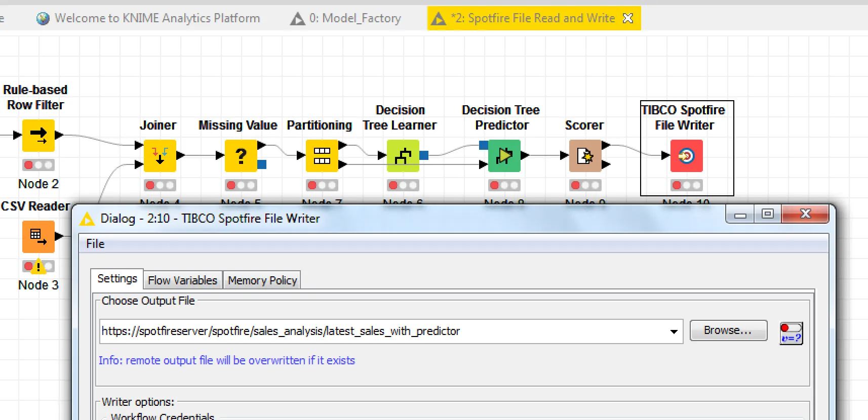Select the Decision Tree Predictor node icon

point(504,156)
